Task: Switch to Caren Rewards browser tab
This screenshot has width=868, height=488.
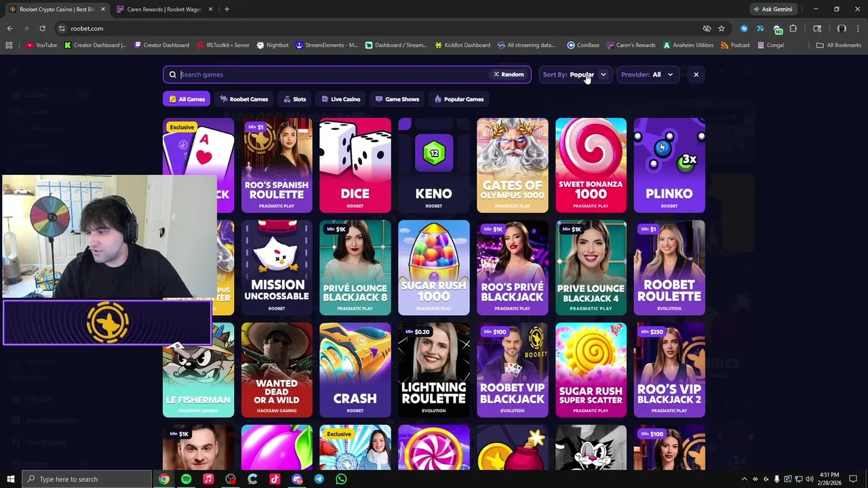Action: coord(163,9)
